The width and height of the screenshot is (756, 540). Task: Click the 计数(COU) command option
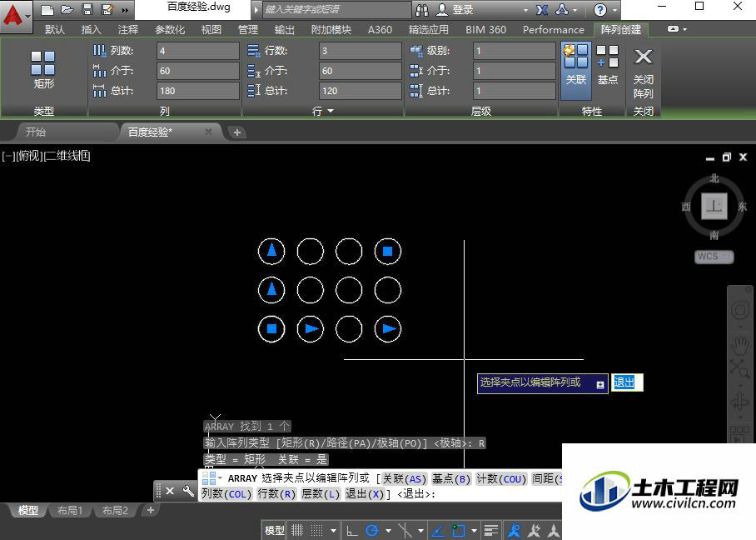point(501,478)
